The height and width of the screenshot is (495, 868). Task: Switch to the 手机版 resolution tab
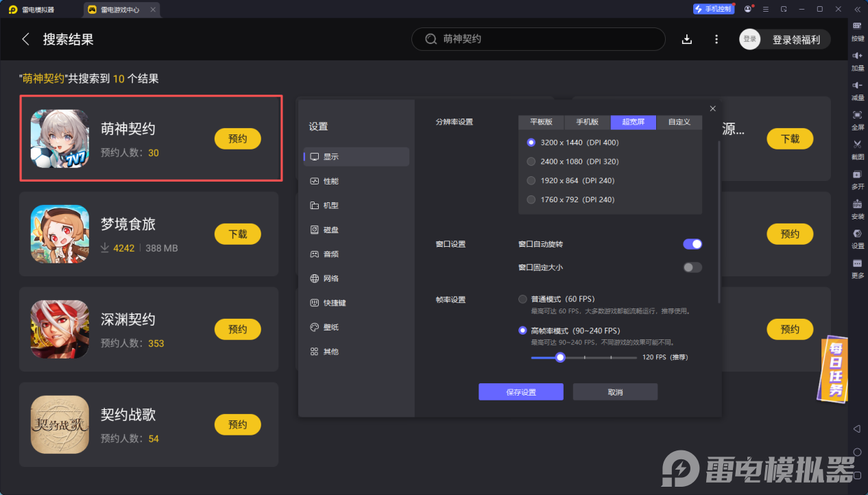click(587, 122)
